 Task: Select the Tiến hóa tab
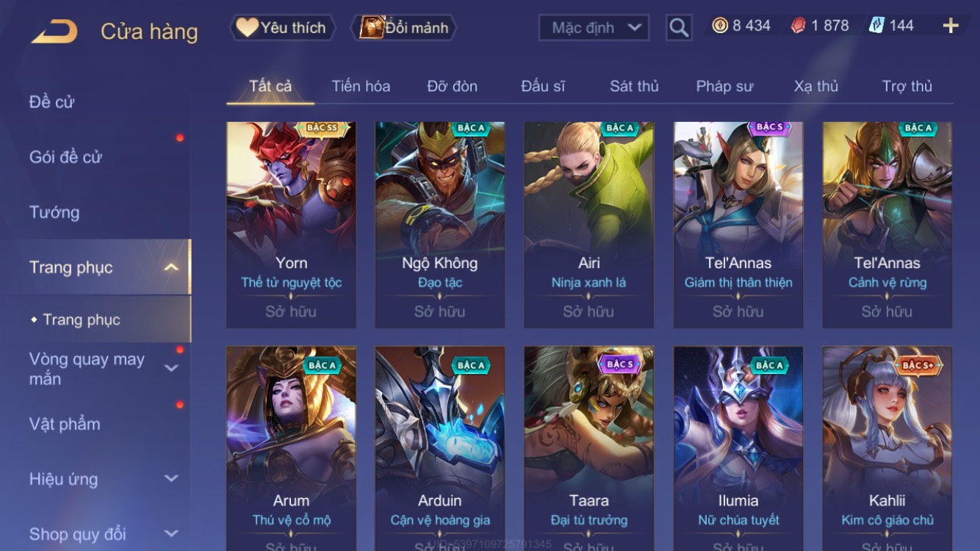(x=361, y=86)
